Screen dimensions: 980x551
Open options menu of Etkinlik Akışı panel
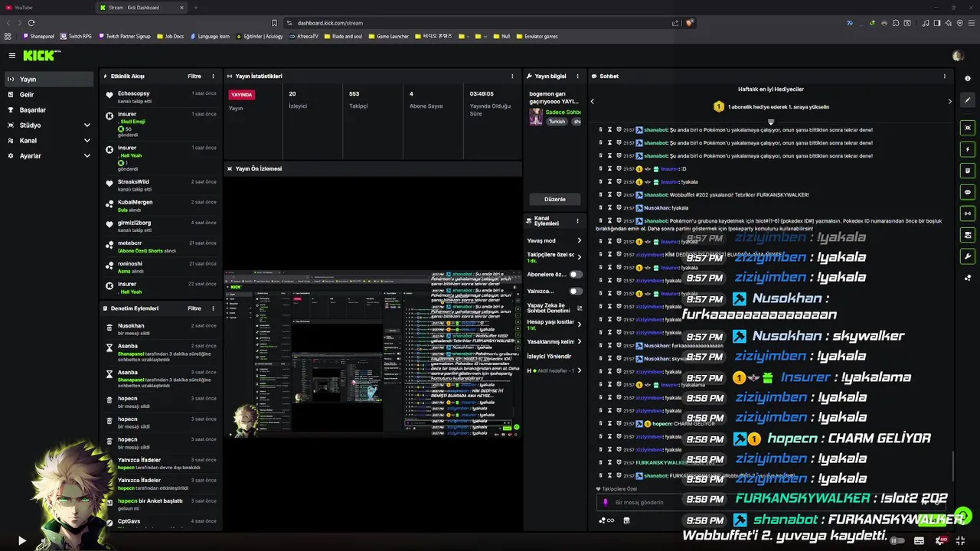tap(212, 77)
